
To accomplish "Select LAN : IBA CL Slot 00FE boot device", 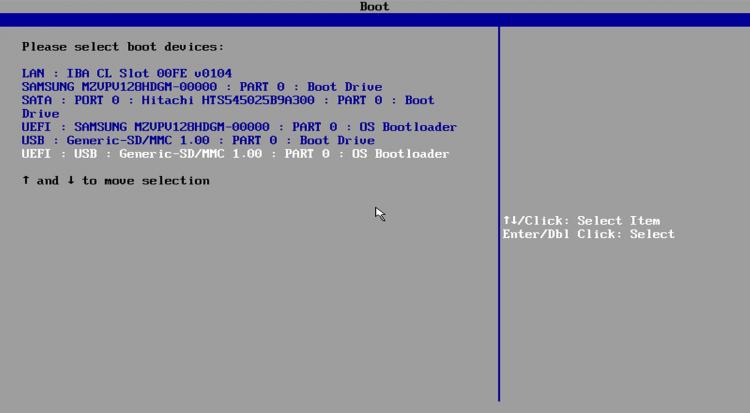I will 127,73.
